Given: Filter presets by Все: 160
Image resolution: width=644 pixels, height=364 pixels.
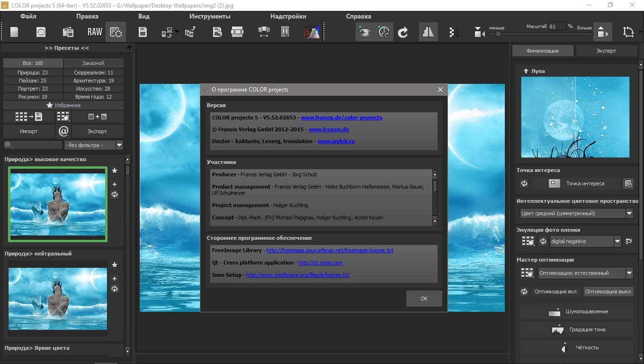Looking at the screenshot, I should coord(33,63).
